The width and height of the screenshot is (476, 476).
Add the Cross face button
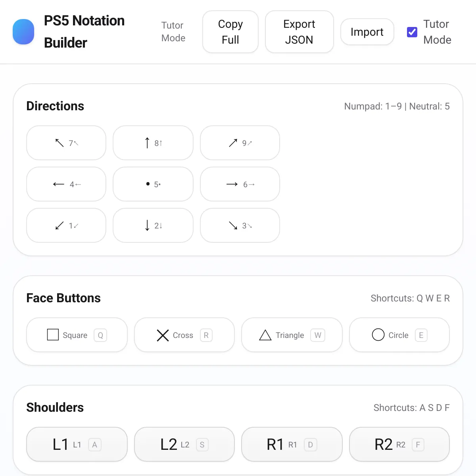coord(184,335)
